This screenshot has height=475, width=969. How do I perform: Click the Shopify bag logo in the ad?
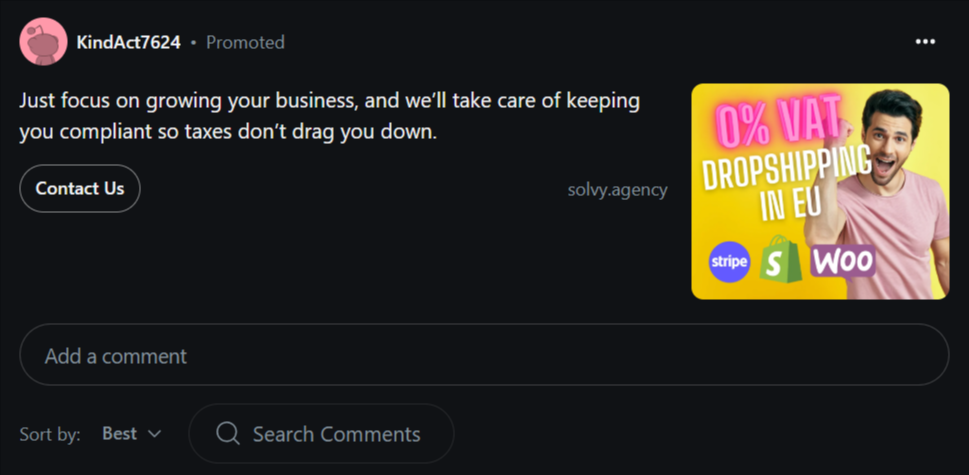[x=781, y=259]
